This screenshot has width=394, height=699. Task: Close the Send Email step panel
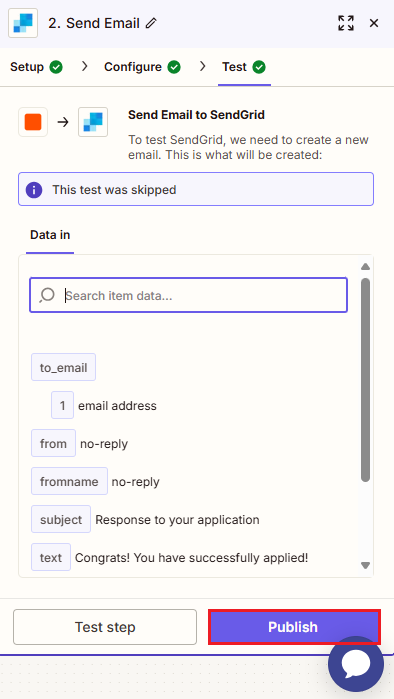[x=374, y=23]
